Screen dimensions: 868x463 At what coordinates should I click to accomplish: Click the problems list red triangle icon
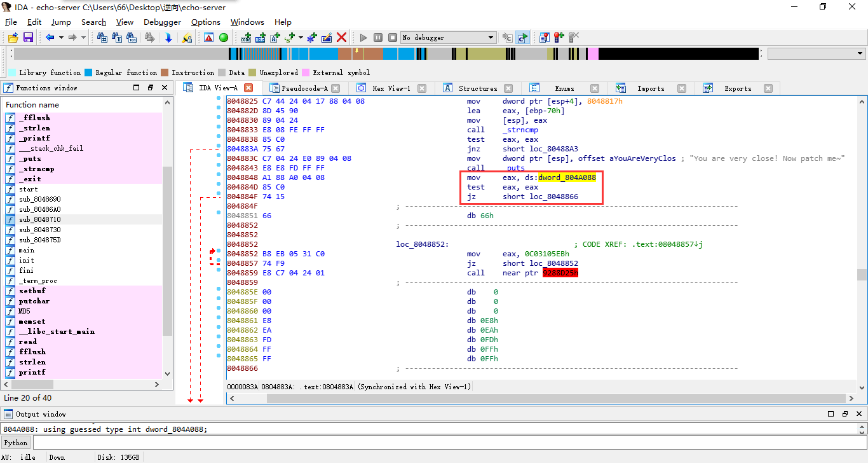[208, 38]
